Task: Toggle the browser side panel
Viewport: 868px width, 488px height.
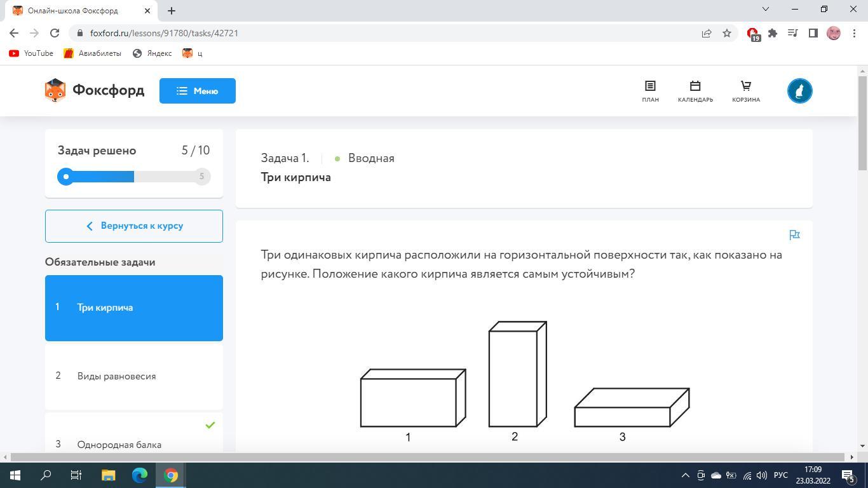Action: coord(813,33)
